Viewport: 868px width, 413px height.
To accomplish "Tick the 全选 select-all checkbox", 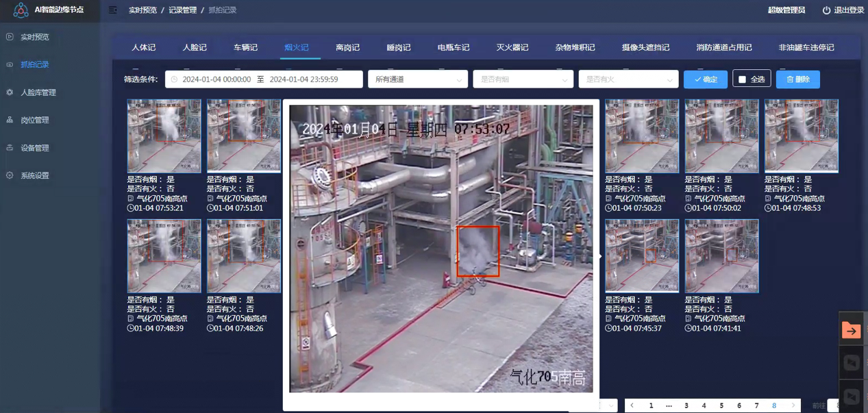I will pyautogui.click(x=742, y=79).
